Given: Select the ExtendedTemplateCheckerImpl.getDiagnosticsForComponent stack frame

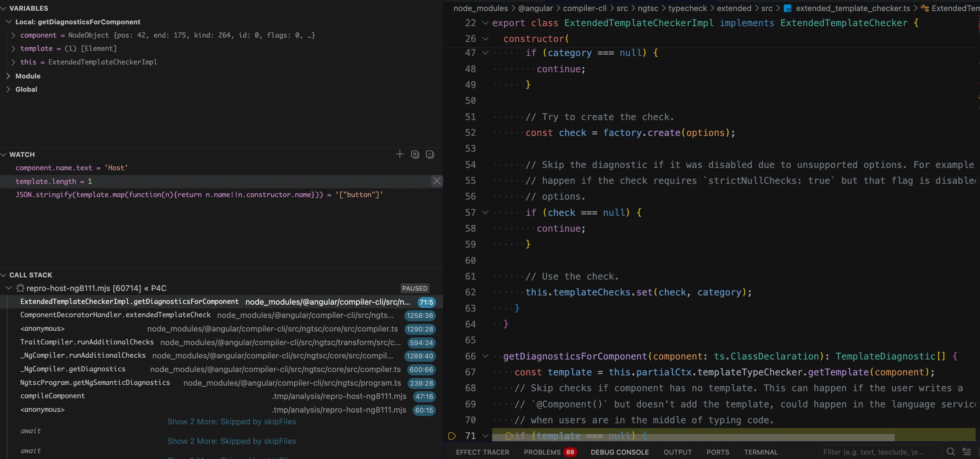Looking at the screenshot, I should pos(221,302).
